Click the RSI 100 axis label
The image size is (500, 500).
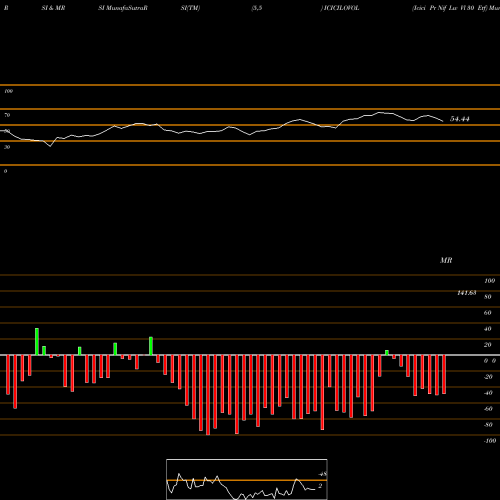[9, 91]
